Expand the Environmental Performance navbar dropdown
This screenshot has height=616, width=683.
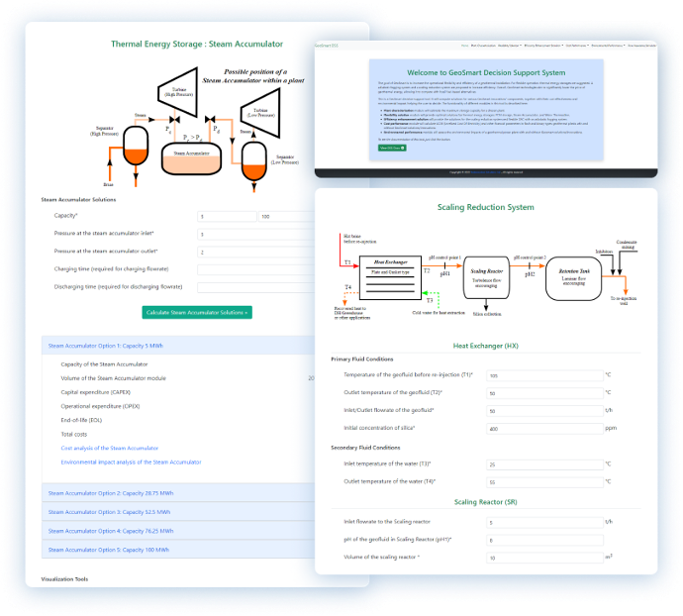point(608,46)
